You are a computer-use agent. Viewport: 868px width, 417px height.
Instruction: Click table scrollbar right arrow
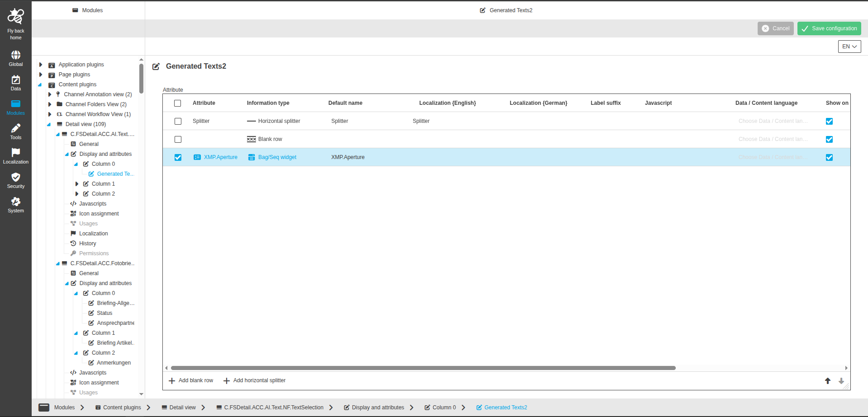click(x=846, y=368)
